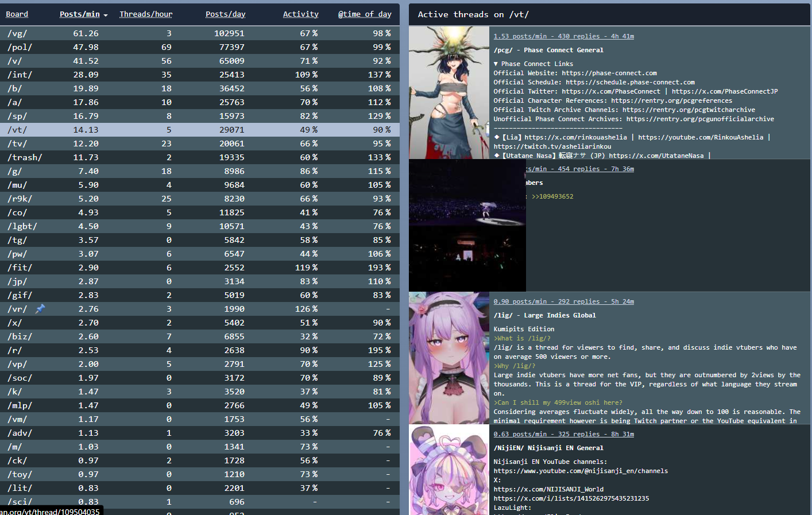The width and height of the screenshot is (812, 515).
Task: Select the /m/ board row
Action: click(x=200, y=447)
